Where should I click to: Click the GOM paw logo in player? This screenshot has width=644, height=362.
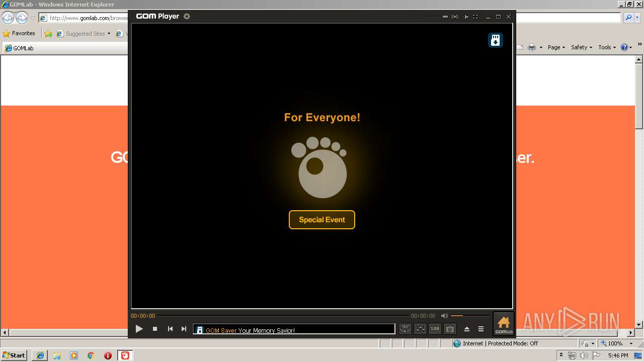click(319, 167)
